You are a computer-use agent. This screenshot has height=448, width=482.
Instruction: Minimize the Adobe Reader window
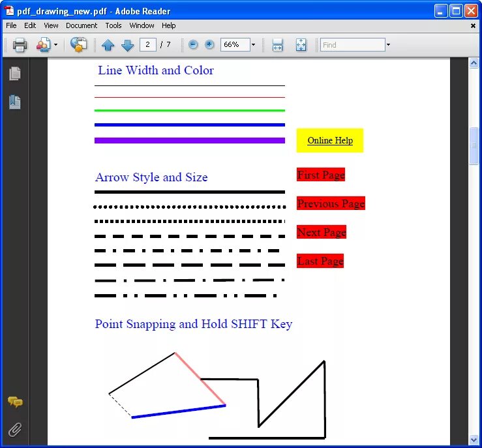point(441,11)
